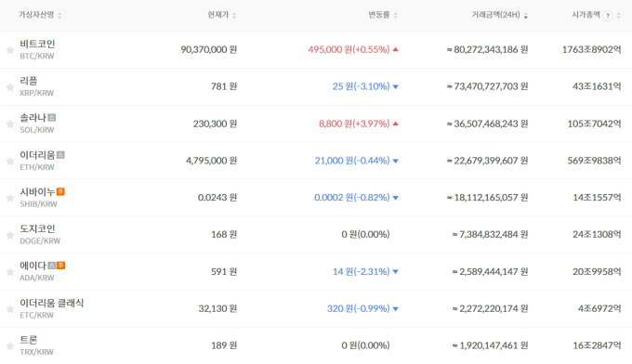The image size is (632, 364).
Task: Click the gray badge next to 에이다
Action: [x=52, y=266]
